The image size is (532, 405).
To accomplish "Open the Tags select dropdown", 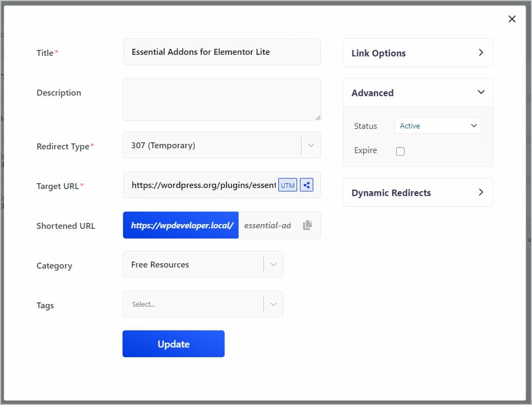I will pos(203,304).
